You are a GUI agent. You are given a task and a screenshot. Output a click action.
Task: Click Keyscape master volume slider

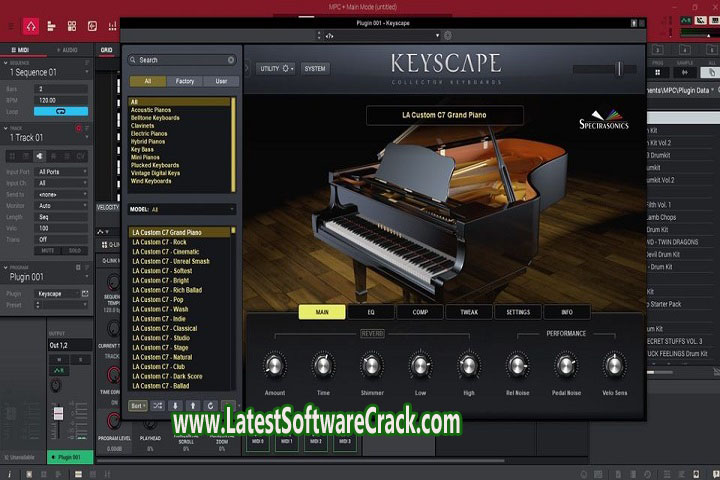(x=619, y=69)
